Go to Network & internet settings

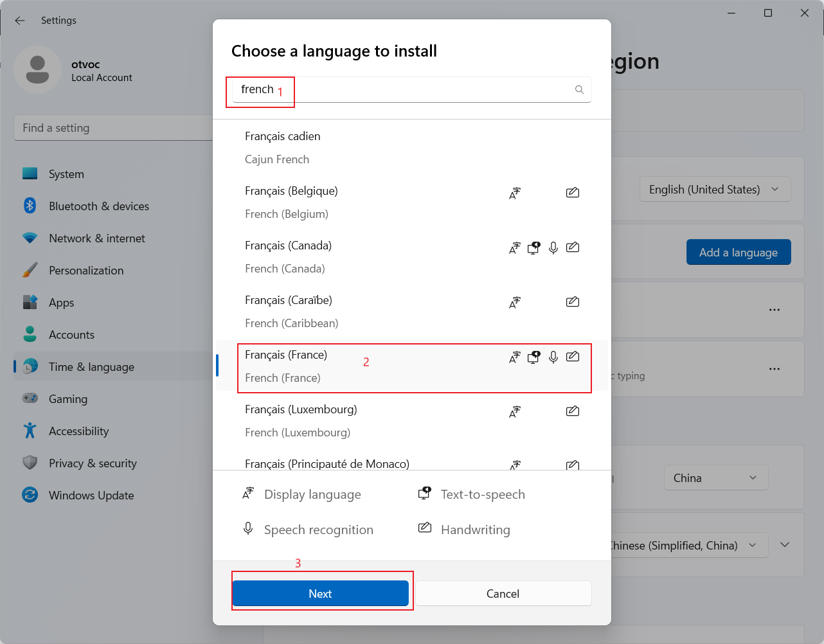click(113, 238)
